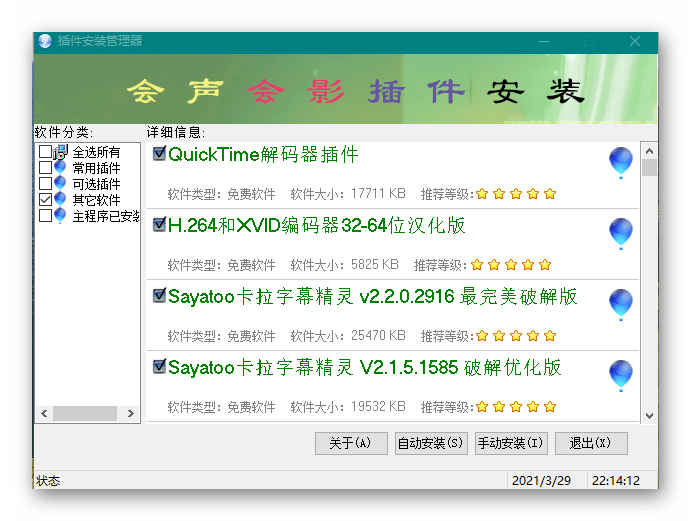Click the 退出(X) exit button
This screenshot has height=521, width=691.
(x=591, y=443)
